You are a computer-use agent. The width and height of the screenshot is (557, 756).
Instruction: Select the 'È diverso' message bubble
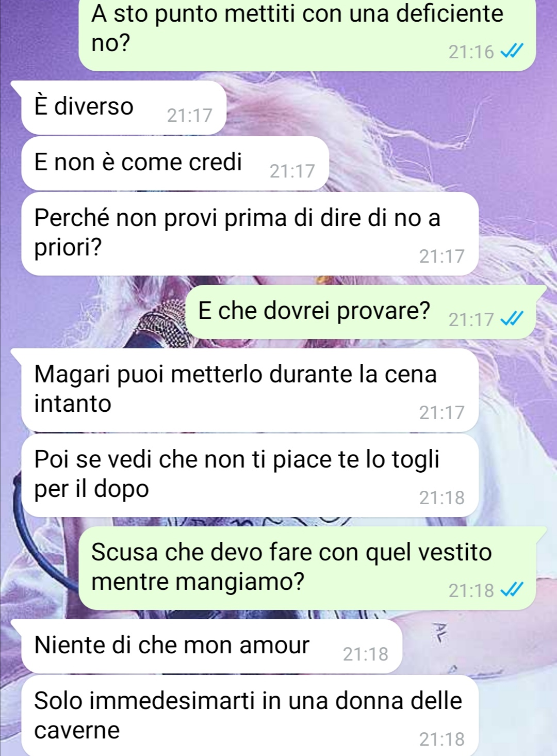click(x=124, y=107)
